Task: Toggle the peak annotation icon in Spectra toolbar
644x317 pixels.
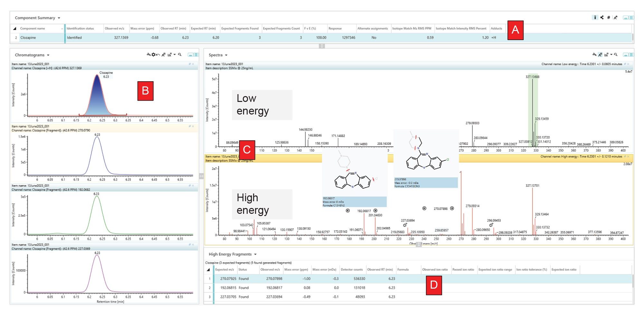Action: [600, 55]
